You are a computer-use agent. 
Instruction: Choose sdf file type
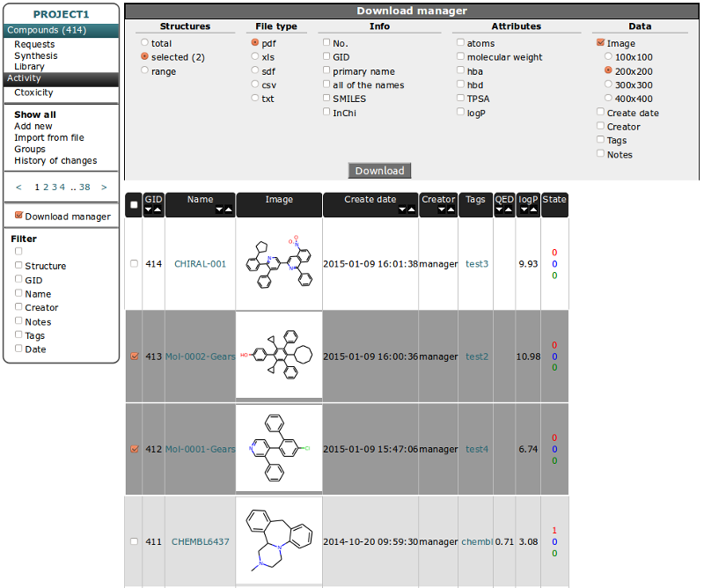(255, 70)
